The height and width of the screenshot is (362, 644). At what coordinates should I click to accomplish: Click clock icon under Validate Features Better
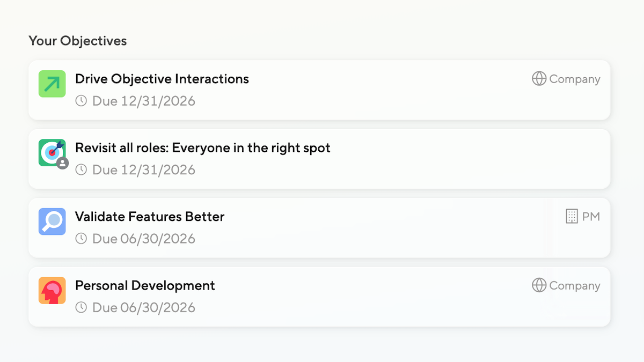pyautogui.click(x=81, y=239)
